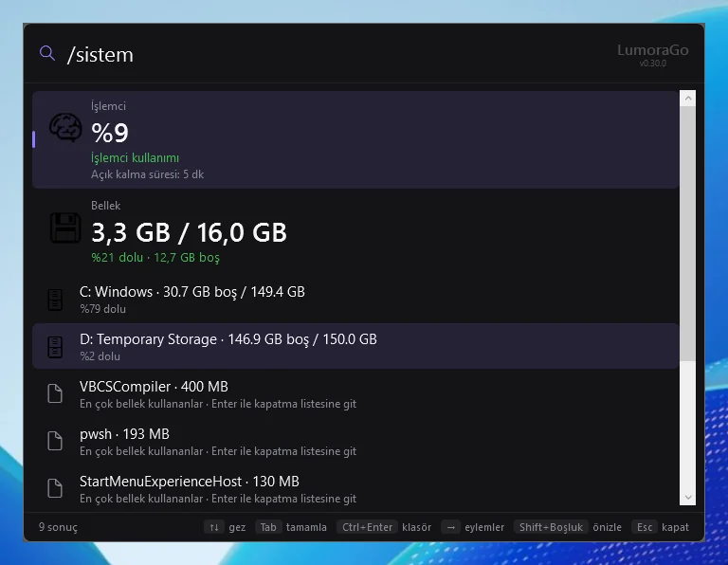
Task: Select the 3,3 GB / 16,0 GB memory value
Action: [189, 232]
